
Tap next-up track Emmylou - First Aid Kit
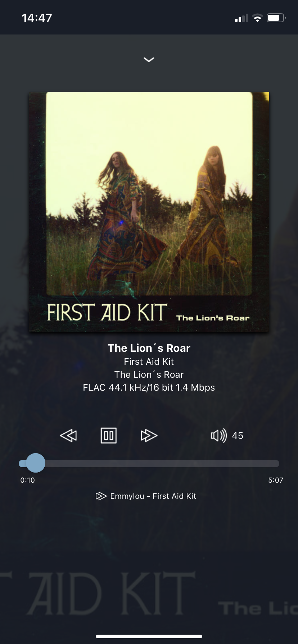(x=153, y=496)
